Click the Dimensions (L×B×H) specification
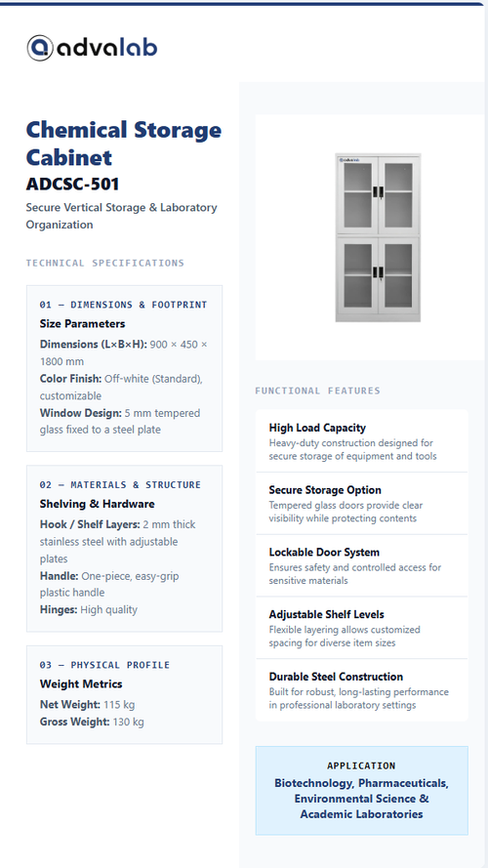The width and height of the screenshot is (488, 868). coord(123,352)
